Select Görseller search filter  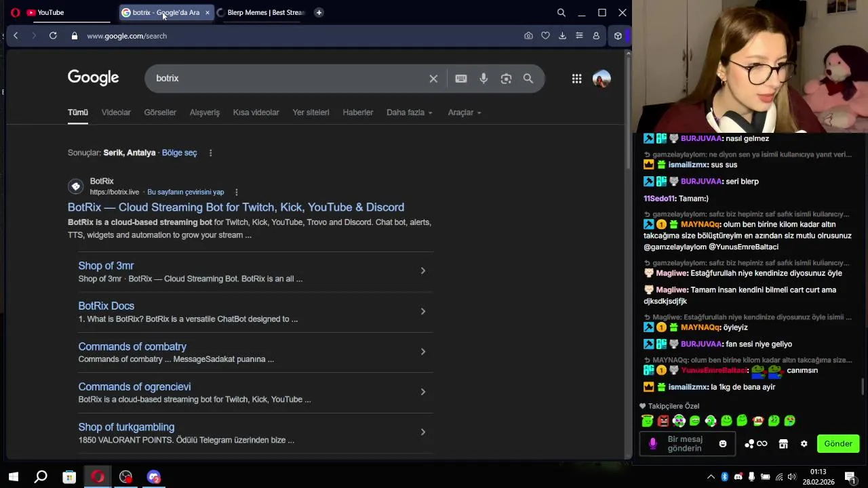coord(160,113)
